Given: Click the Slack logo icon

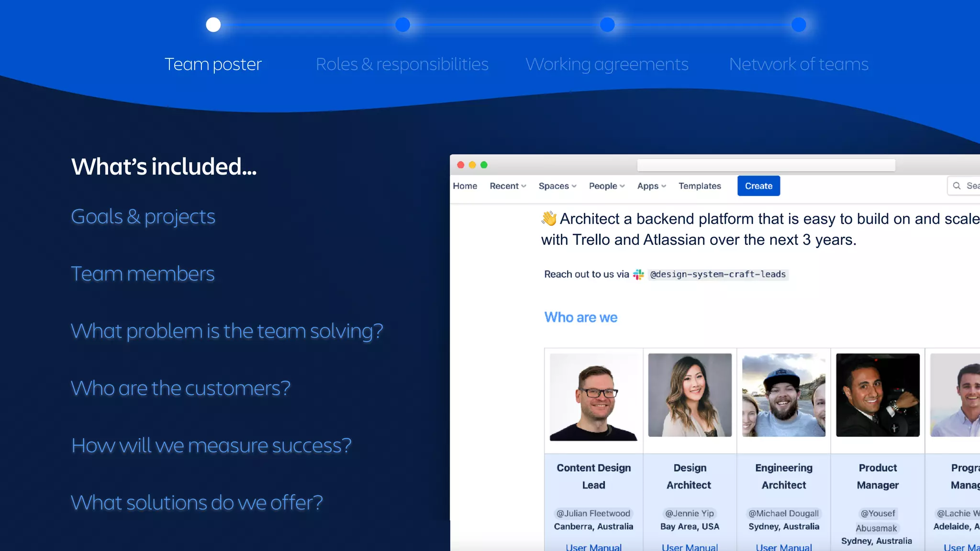Looking at the screenshot, I should point(638,275).
